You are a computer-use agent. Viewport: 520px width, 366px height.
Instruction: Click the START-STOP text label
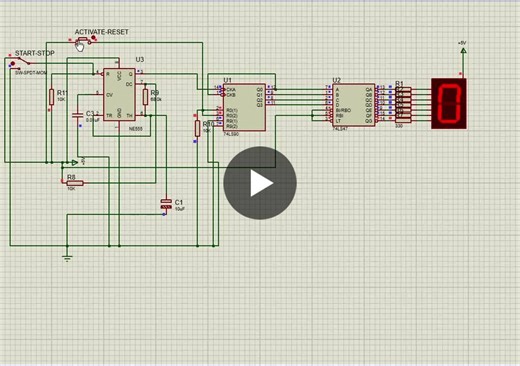[x=35, y=53]
